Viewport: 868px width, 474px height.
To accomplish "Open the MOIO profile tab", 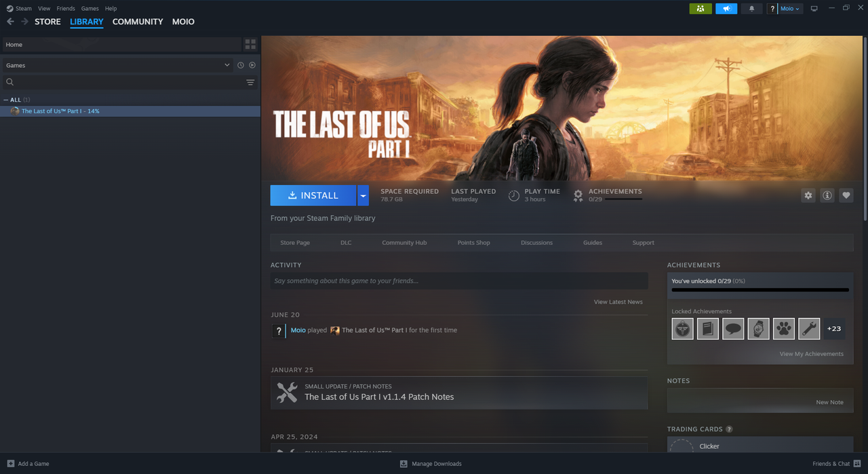I will coord(183,22).
